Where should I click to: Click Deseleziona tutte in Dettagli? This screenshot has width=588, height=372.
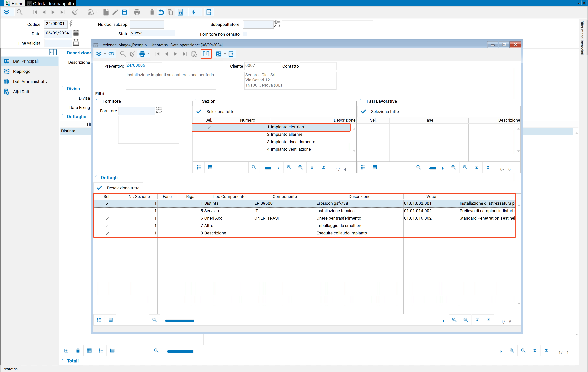118,188
